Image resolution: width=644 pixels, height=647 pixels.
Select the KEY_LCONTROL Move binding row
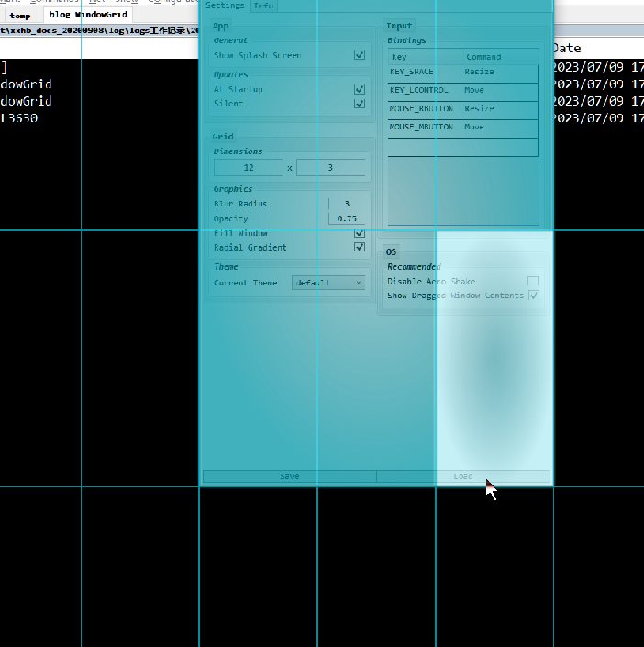pyautogui.click(x=462, y=90)
